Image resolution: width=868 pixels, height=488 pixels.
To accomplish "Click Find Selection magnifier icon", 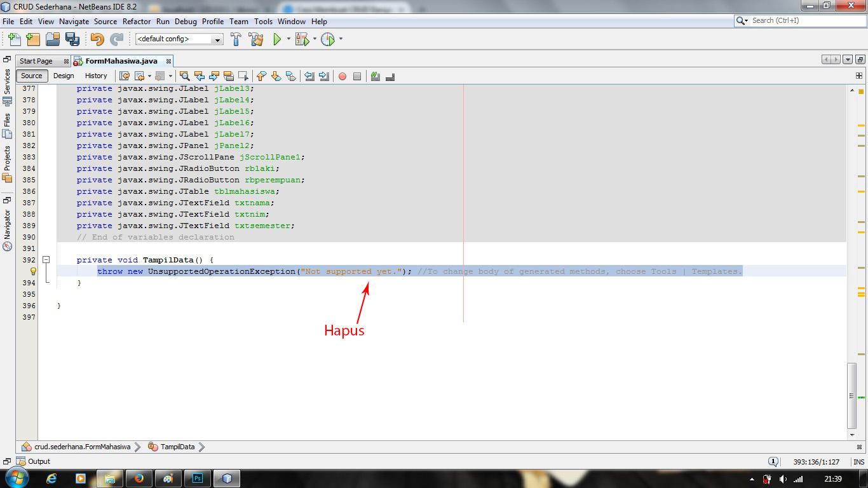I will tap(185, 76).
